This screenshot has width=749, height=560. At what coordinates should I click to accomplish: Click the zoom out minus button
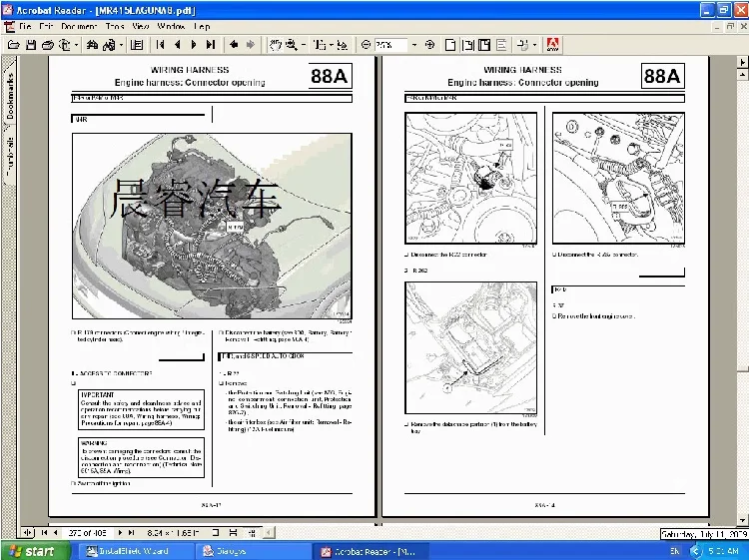366,45
